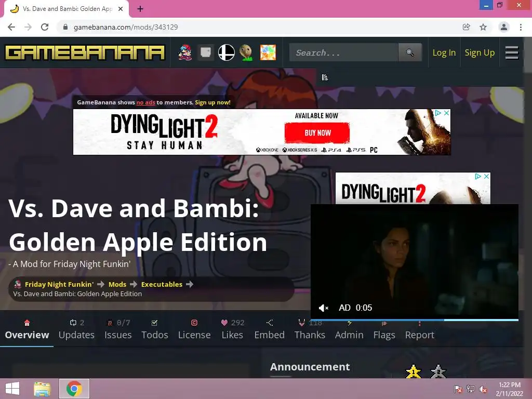
Task: Switch to the License tab
Action: (x=194, y=329)
